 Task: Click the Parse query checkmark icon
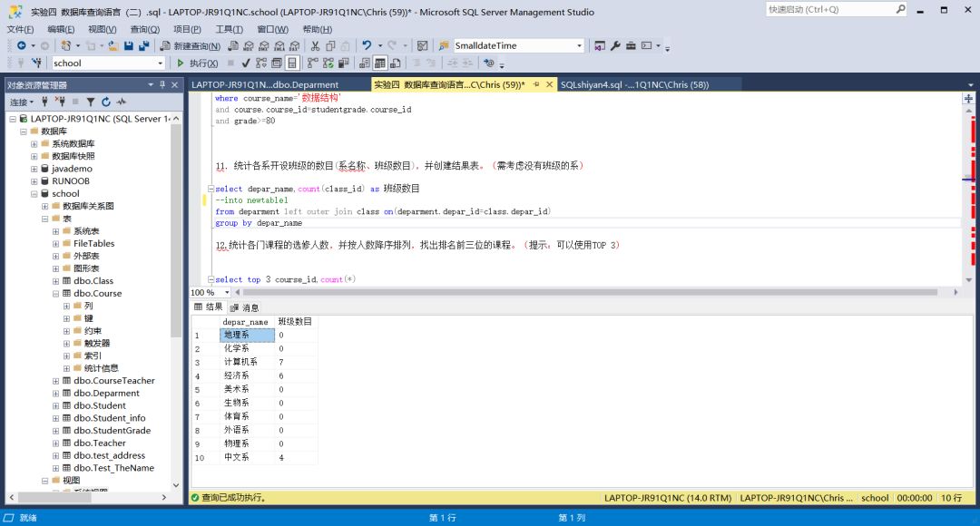[246, 63]
